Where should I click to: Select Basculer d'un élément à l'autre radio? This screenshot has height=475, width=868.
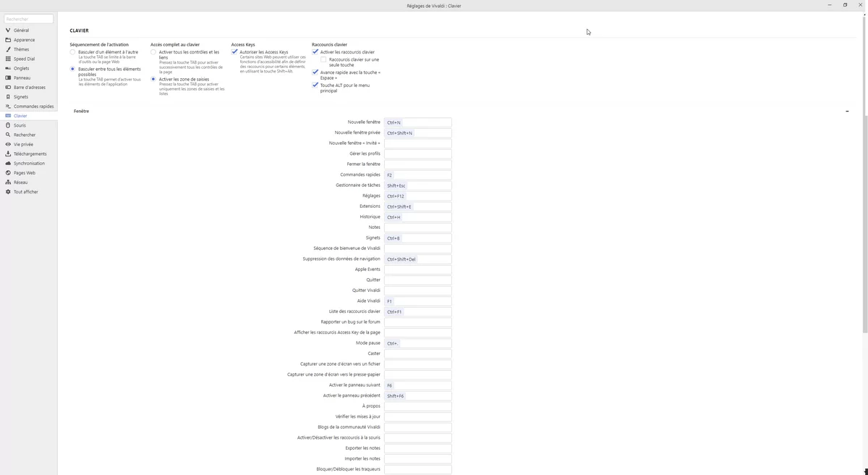tap(72, 52)
